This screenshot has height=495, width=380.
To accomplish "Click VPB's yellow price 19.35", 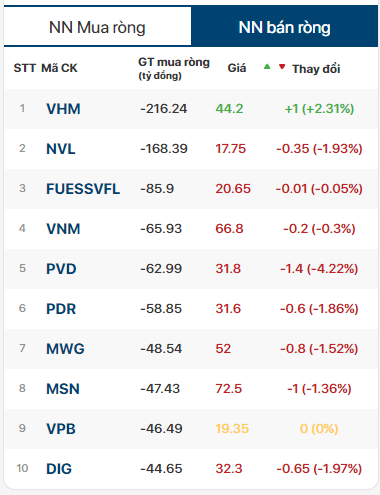I will (232, 429).
